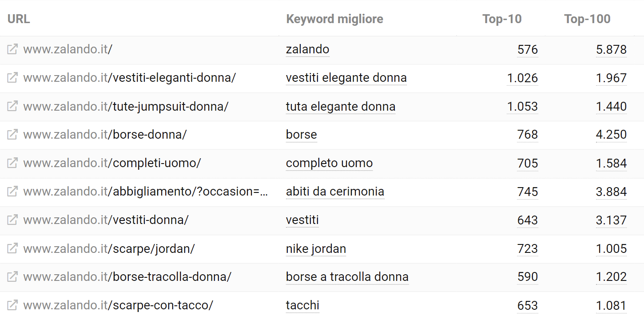Click the 'nike jordan' keyword link

(316, 248)
